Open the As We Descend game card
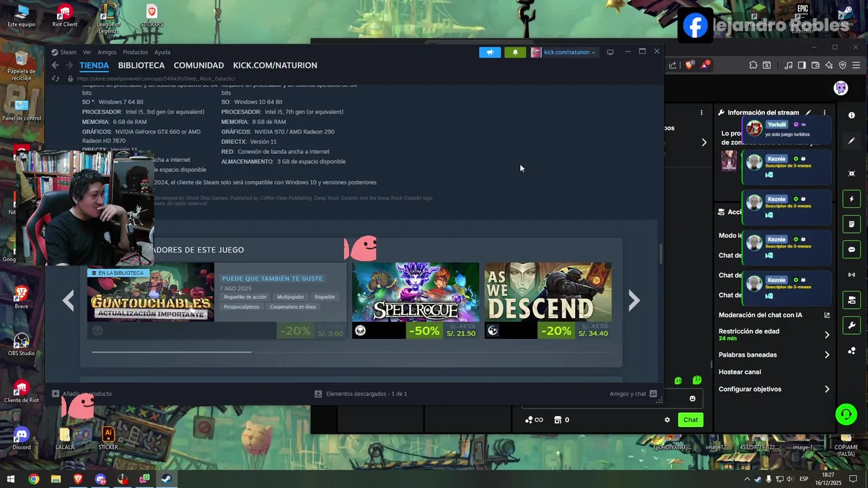This screenshot has height=488, width=868. [548, 300]
